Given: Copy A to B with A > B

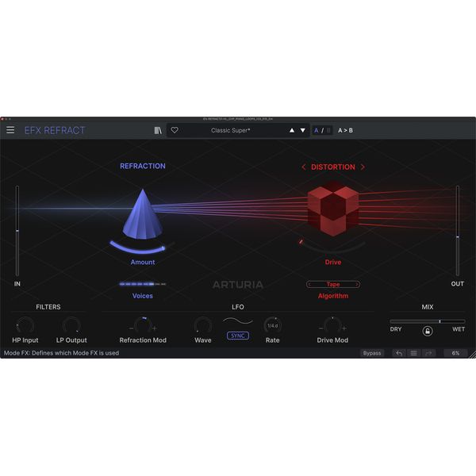Looking at the screenshot, I should (x=345, y=131).
